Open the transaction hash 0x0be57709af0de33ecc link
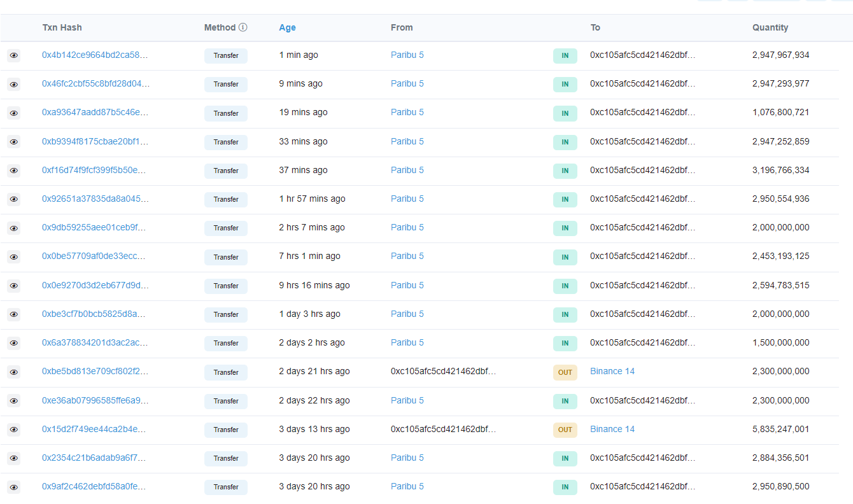Screen dimensions: 853x504 coord(95,256)
